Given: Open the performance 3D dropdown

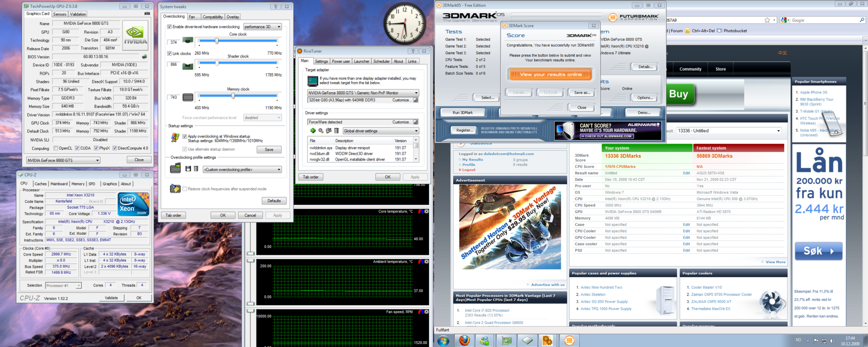Looking at the screenshot, I should click(x=262, y=27).
